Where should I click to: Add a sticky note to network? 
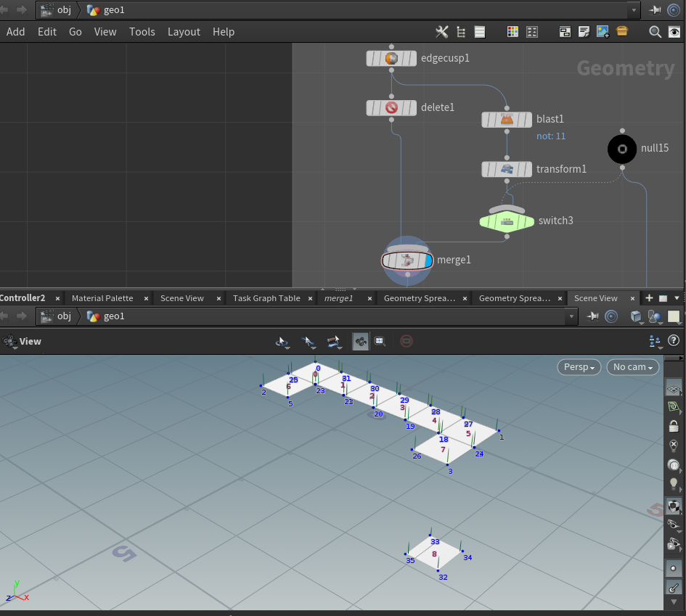(x=584, y=32)
